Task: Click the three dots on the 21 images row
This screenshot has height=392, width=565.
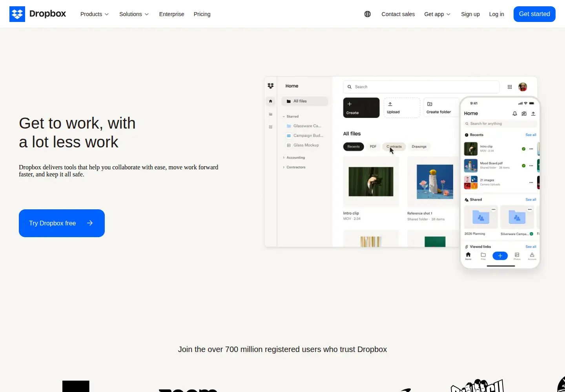Action: 531,183
